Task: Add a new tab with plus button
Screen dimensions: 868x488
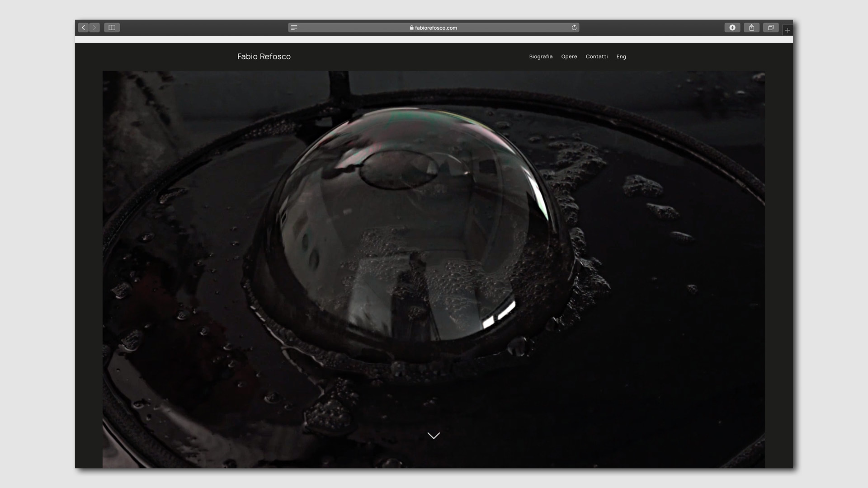Action: pyautogui.click(x=788, y=30)
